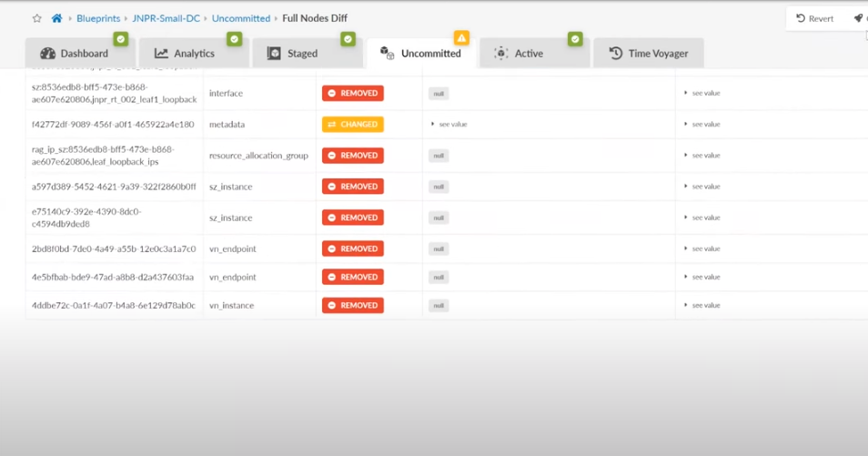Click green check badge on Staged tab
Viewport: 868px width, 456px height.
tap(348, 39)
